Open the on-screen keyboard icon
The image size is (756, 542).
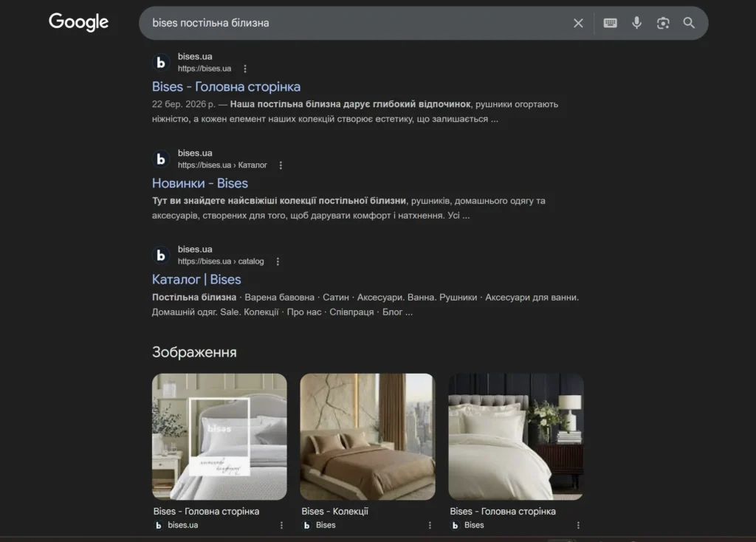(610, 23)
